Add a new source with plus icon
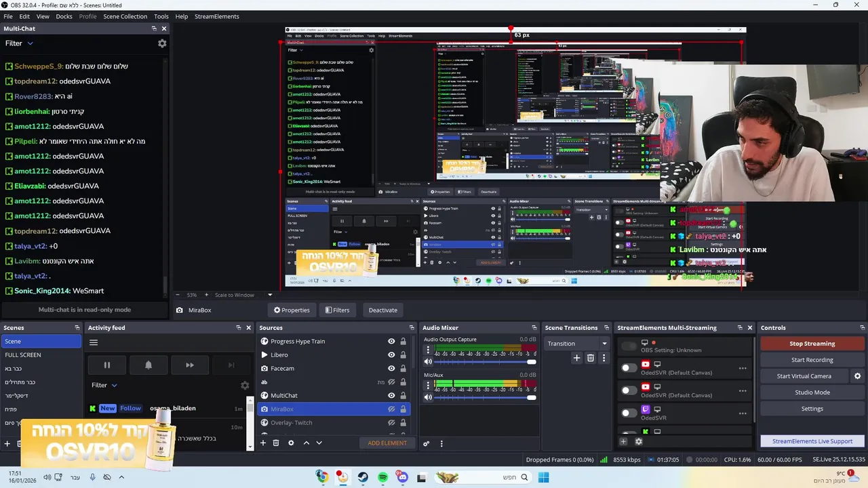 (263, 443)
